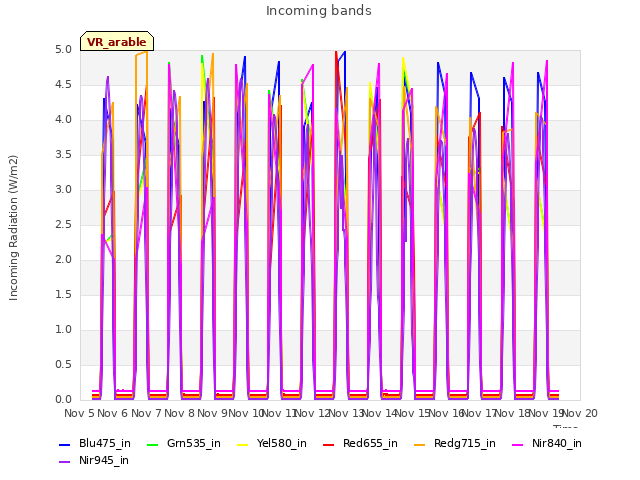Click the Incoming bands chart title

click(x=319, y=11)
